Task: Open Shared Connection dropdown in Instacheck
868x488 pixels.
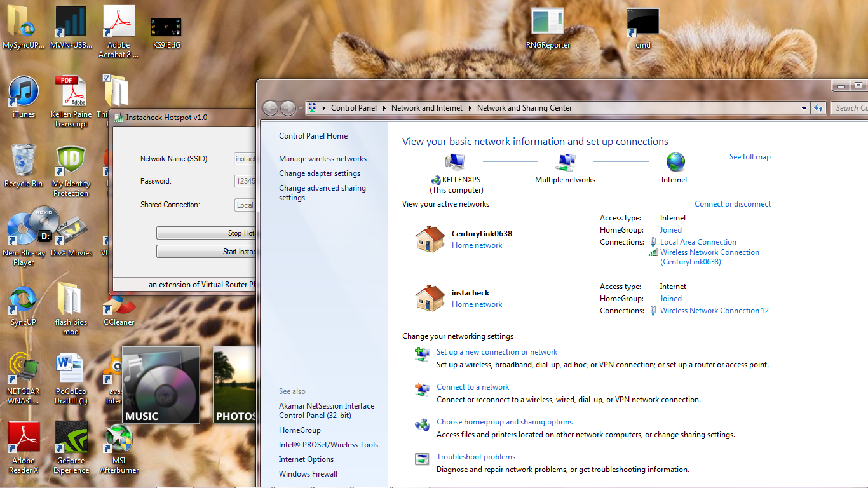Action: pos(245,205)
